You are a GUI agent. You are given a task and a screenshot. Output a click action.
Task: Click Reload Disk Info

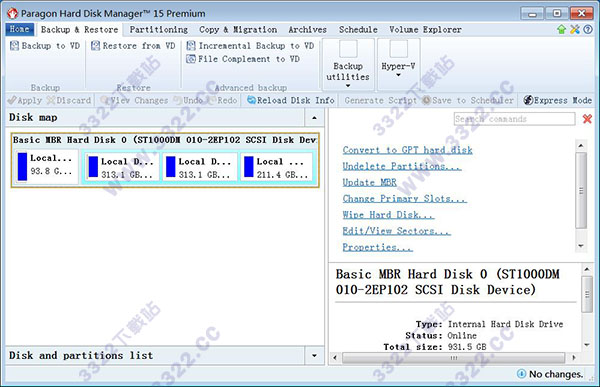tap(291, 100)
